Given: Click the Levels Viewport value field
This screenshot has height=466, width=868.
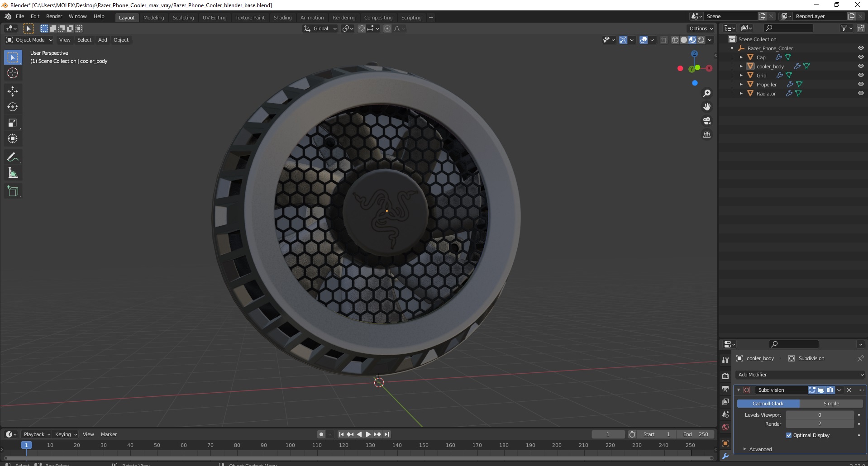Looking at the screenshot, I should 820,415.
